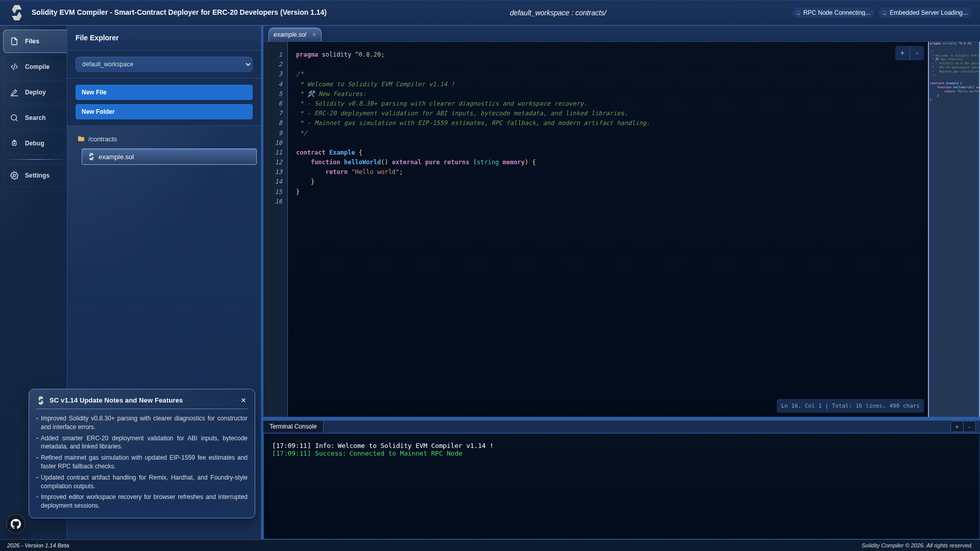Create a New Folder
This screenshot has height=551, width=980.
click(164, 112)
